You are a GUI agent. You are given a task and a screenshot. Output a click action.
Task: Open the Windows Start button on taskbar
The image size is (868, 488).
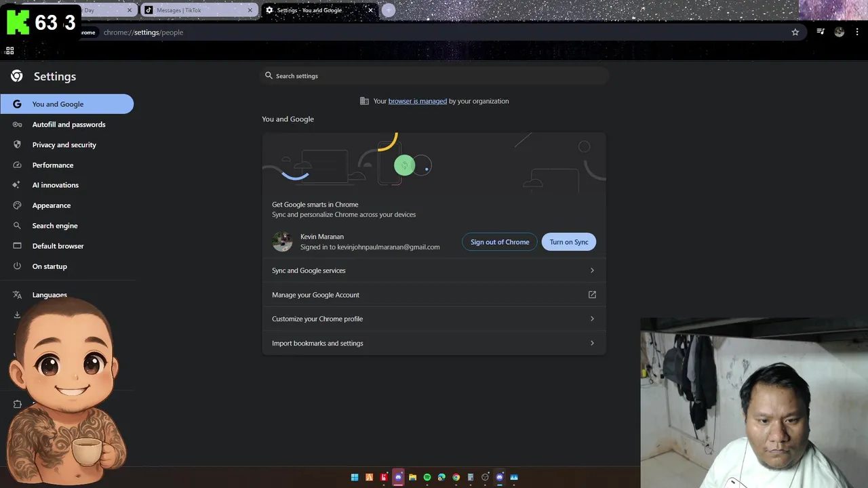coord(355,477)
